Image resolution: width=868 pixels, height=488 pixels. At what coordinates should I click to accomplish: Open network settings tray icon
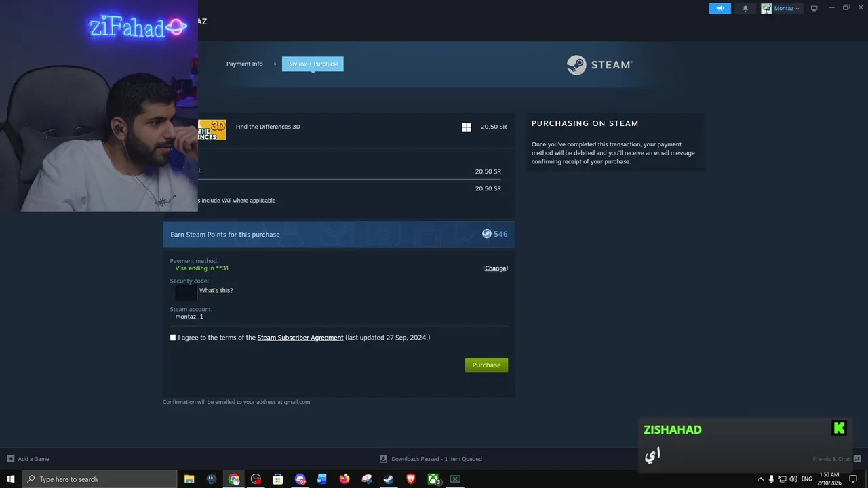(783, 479)
